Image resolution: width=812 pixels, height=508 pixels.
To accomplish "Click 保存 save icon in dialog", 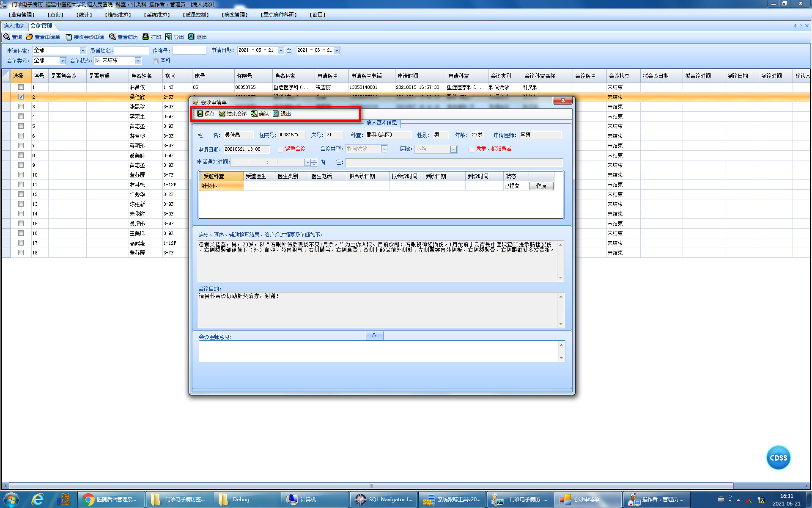I will [x=200, y=113].
